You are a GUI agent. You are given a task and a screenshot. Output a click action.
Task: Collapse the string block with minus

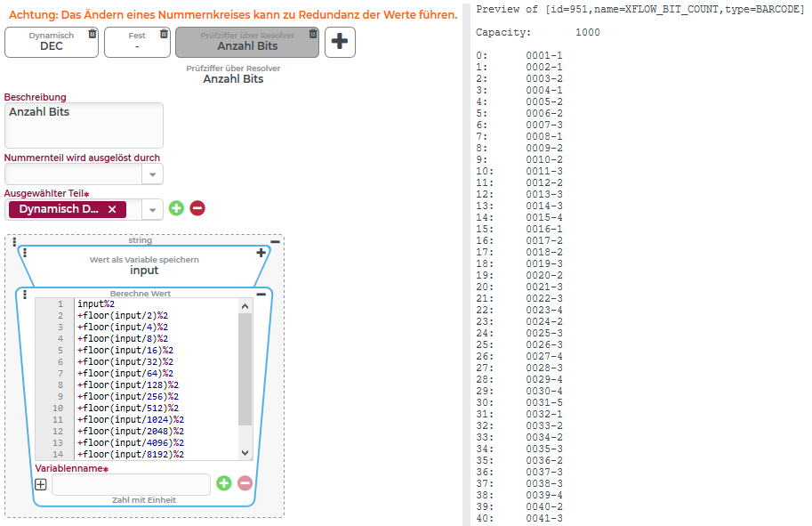tap(275, 241)
